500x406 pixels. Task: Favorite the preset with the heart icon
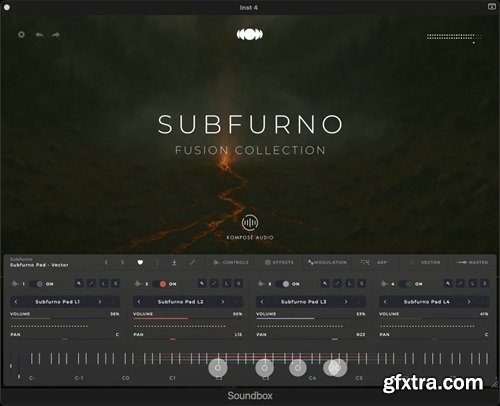[x=140, y=262]
